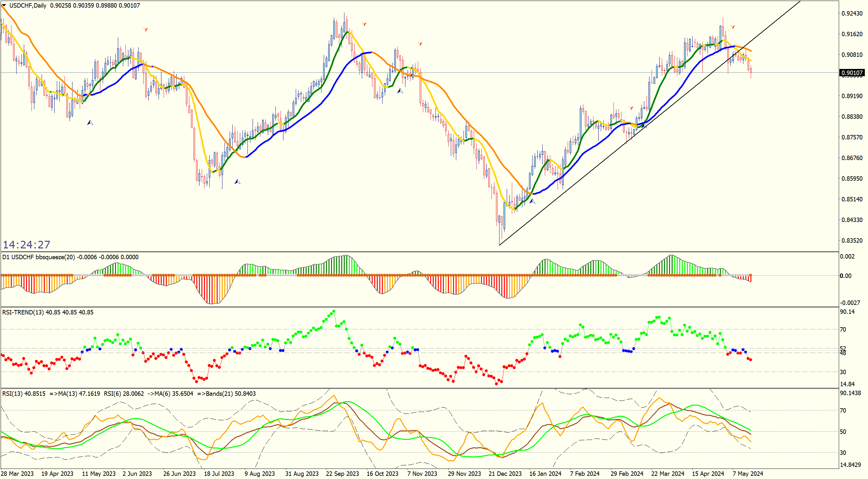Select the blue buy arrow below July 2023 low
868x479 pixels.
pos(238,182)
